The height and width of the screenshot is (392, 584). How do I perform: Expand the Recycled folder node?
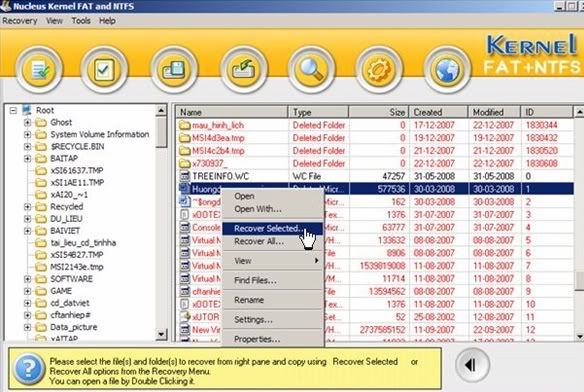27,206
